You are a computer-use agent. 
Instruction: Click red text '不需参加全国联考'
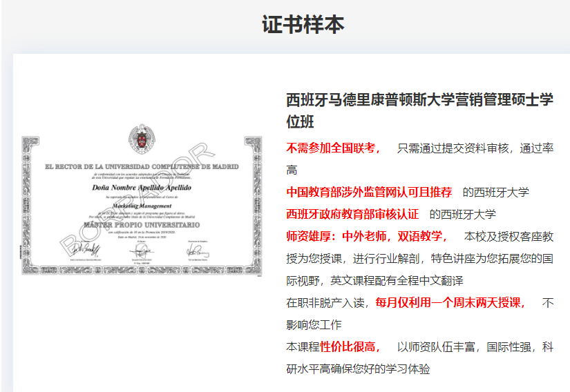coord(330,148)
